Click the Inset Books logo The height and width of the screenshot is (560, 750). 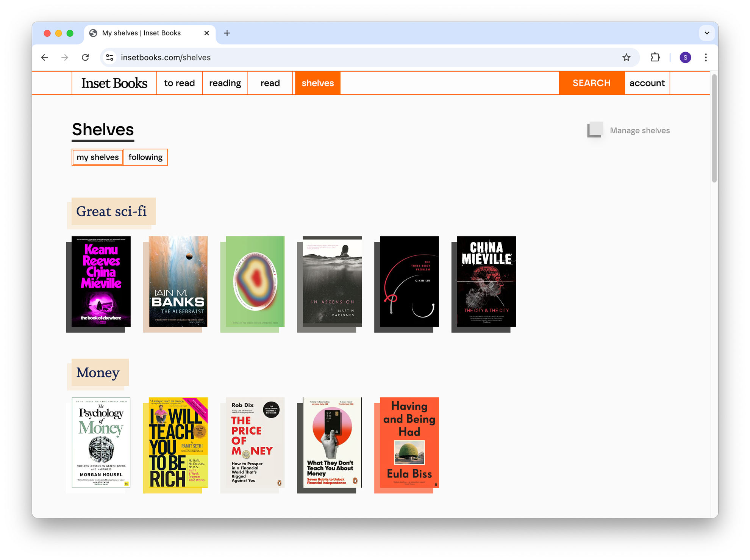tap(114, 83)
